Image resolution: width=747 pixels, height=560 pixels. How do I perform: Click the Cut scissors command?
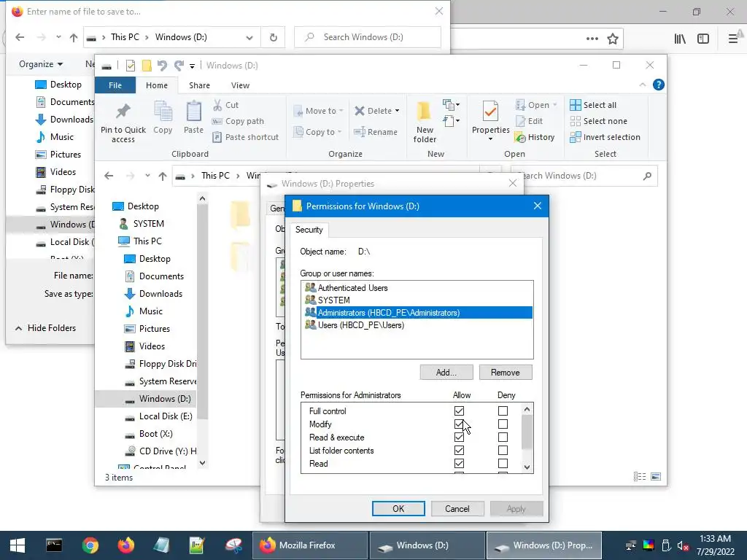coord(225,105)
